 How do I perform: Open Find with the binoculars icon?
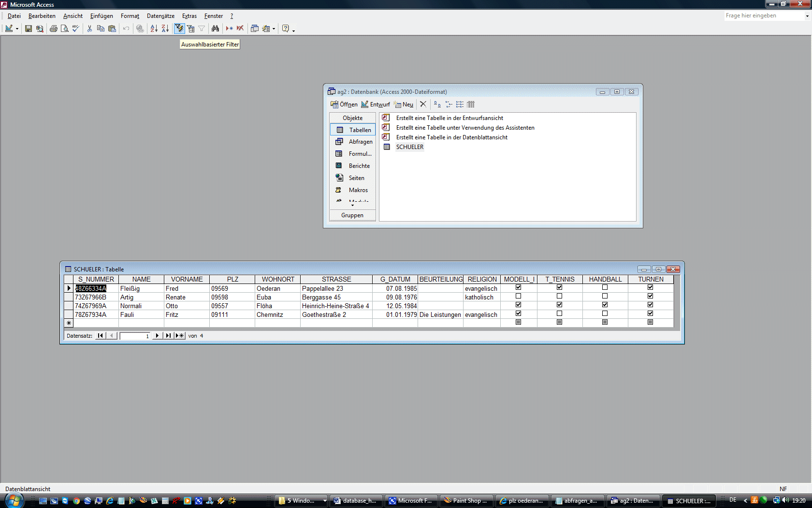pyautogui.click(x=216, y=29)
